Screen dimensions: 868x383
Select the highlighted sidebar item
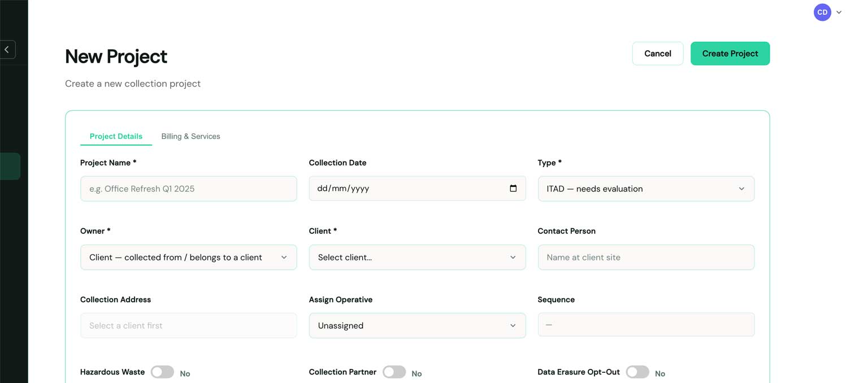click(x=10, y=167)
